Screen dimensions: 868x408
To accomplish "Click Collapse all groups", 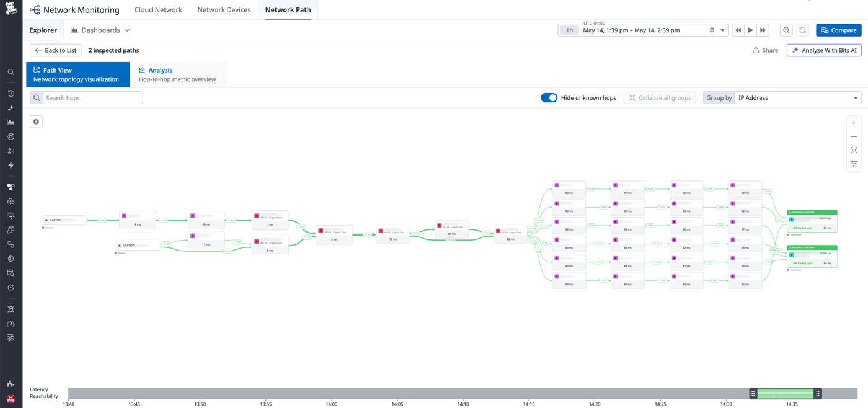I will pyautogui.click(x=660, y=98).
